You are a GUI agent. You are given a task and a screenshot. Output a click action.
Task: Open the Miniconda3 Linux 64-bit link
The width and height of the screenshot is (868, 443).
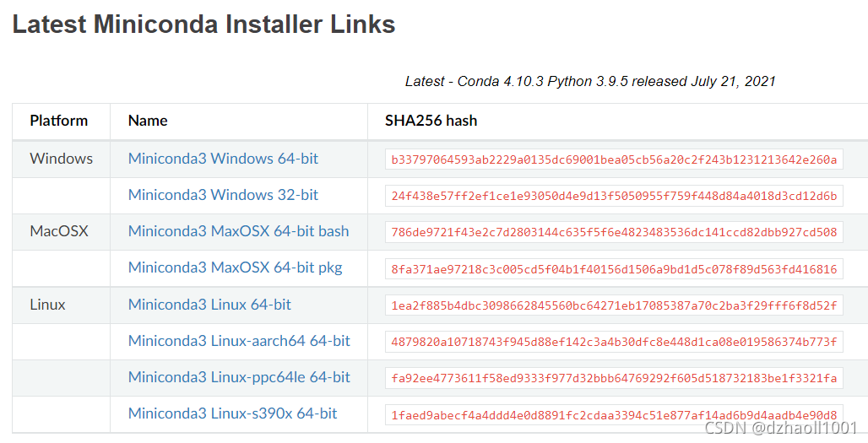coord(209,305)
